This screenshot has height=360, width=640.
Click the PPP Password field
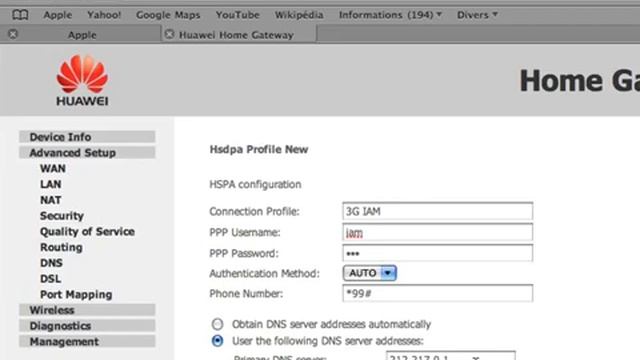(x=438, y=253)
